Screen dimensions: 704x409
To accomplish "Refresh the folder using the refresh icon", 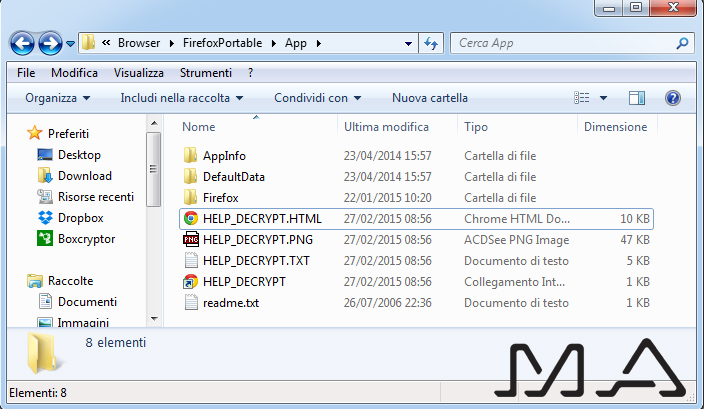I will 431,44.
